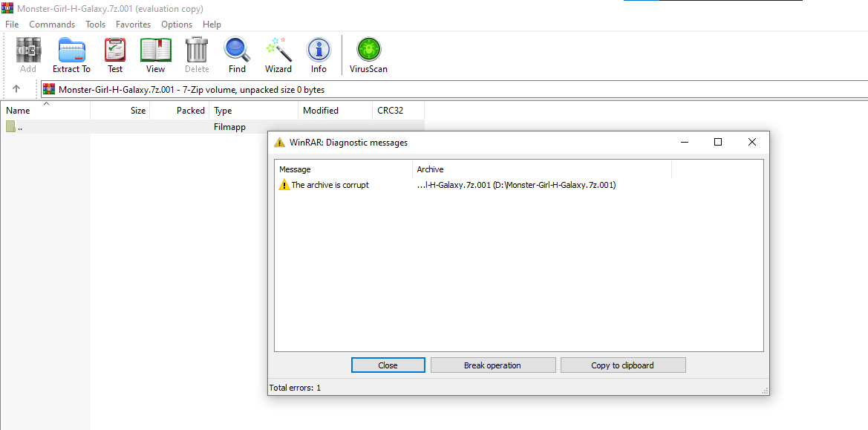This screenshot has width=868, height=430.
Task: Click the parent folder icon in file list
Action: point(10,127)
